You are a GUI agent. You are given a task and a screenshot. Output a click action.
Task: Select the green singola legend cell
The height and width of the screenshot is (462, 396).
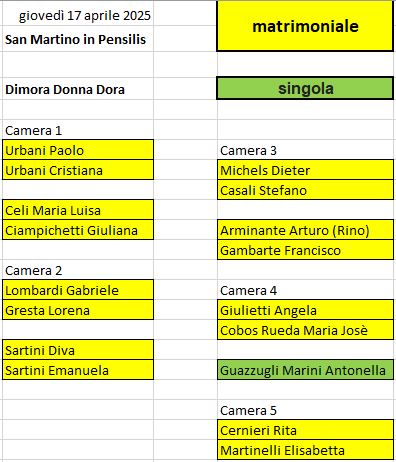tap(305, 88)
